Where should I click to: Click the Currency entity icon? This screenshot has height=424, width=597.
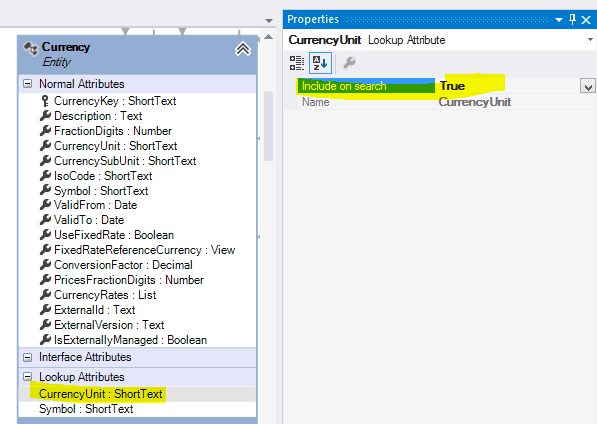[31, 49]
